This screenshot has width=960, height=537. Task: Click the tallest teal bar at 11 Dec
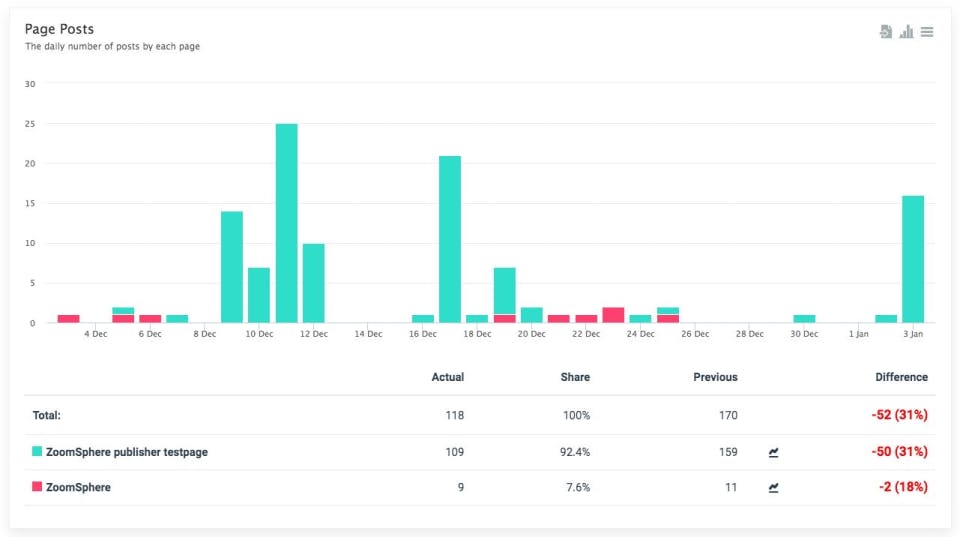[x=287, y=223]
